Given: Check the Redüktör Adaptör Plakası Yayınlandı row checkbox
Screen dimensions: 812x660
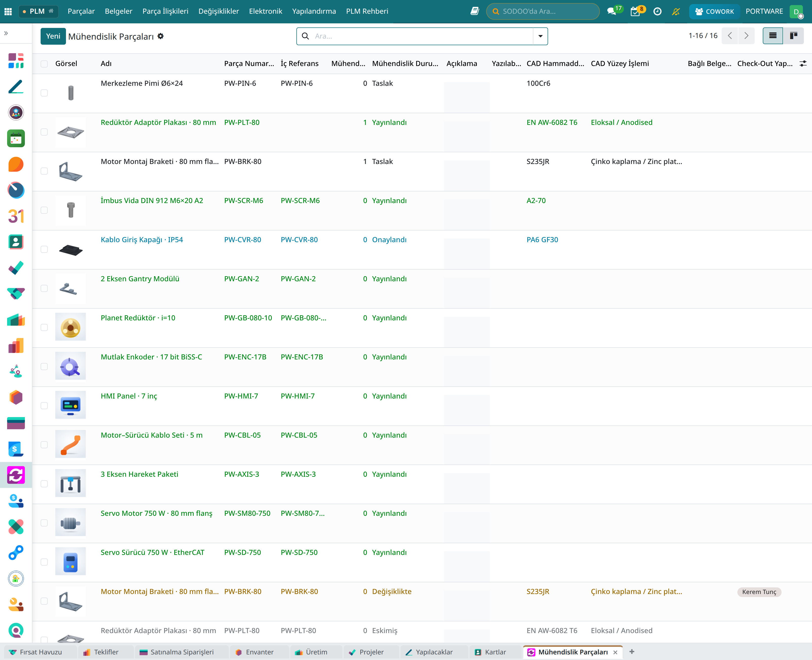Looking at the screenshot, I should (x=44, y=132).
